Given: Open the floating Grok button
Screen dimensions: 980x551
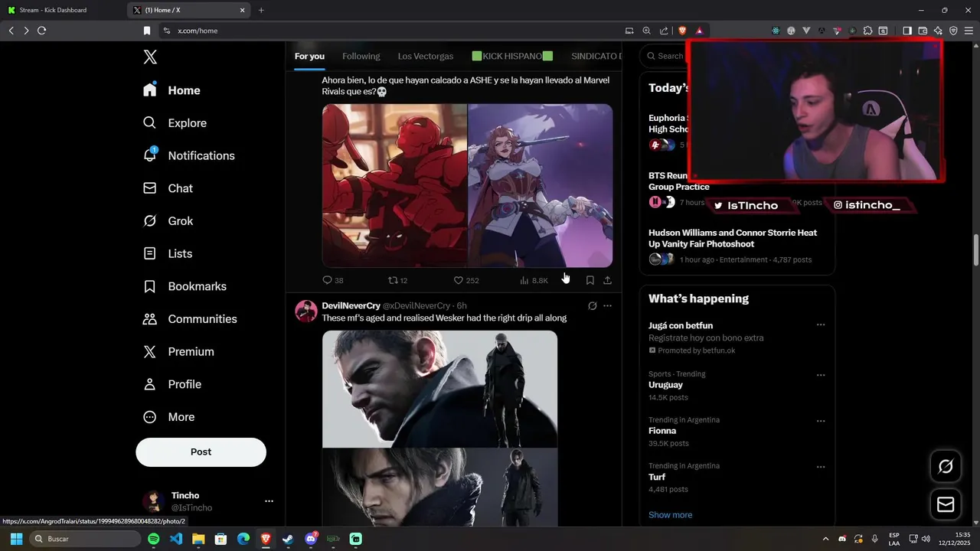Looking at the screenshot, I should click(946, 466).
